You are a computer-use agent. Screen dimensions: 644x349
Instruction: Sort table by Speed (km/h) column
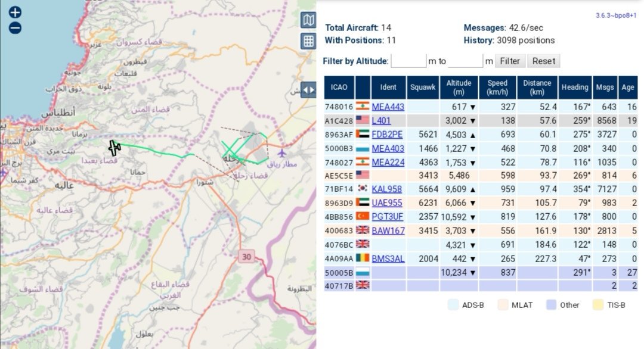click(497, 88)
